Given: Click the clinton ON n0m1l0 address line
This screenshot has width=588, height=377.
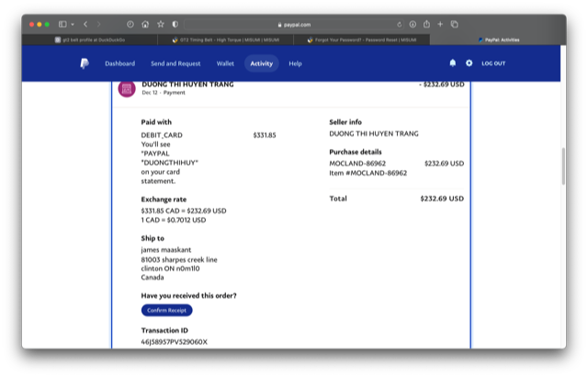Looking at the screenshot, I should click(170, 268).
